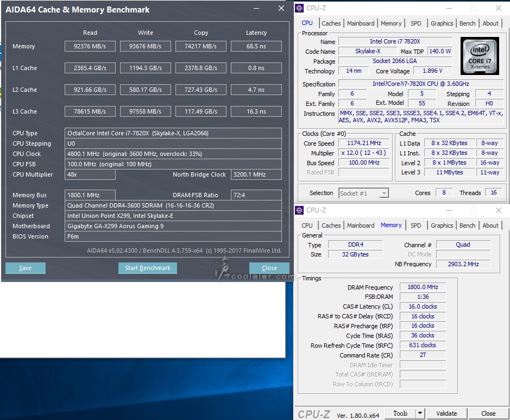Click the Memory Type Quad Channel DDR4-3600 field
Screen dimensions: 510x420
coord(173,205)
